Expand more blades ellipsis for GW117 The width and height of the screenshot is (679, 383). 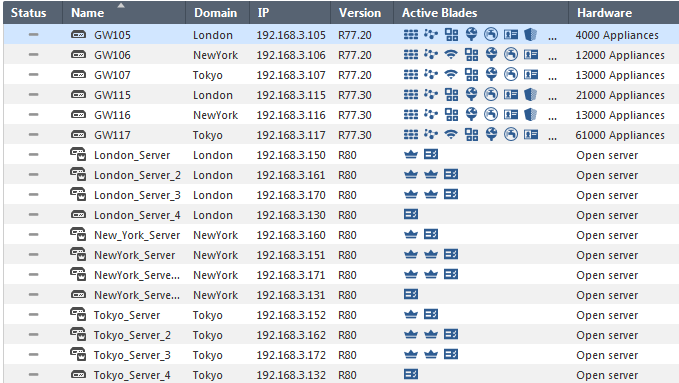tap(552, 138)
